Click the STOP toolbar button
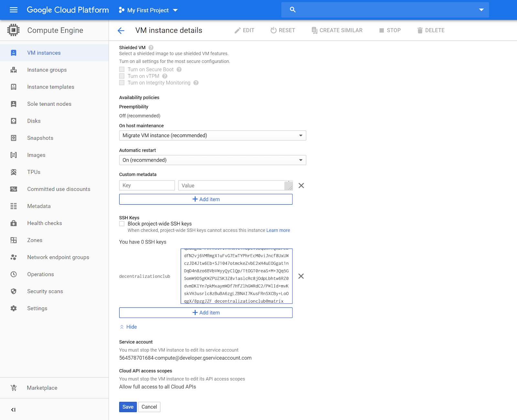 pos(390,30)
